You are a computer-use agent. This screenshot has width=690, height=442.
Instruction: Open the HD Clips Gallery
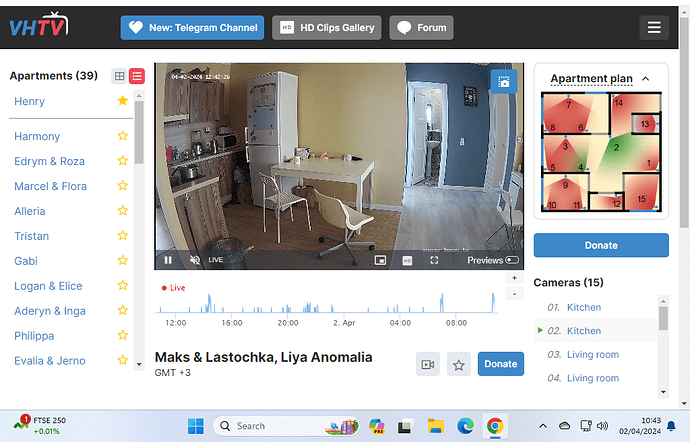pos(327,27)
